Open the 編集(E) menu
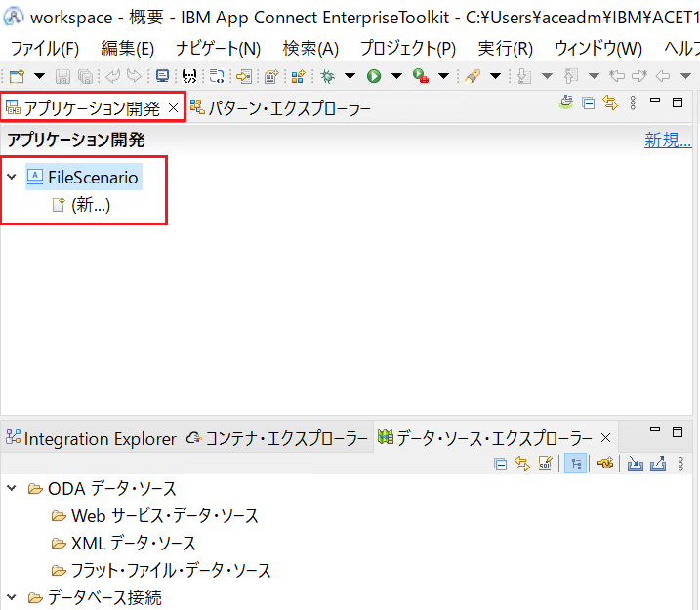 click(127, 48)
